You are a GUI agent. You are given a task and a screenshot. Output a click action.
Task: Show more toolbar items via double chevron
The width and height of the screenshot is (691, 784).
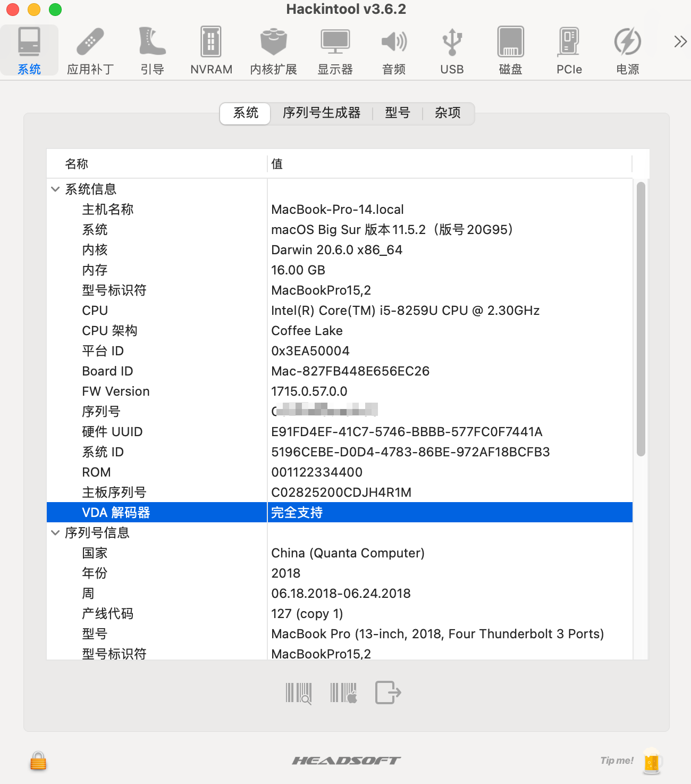pos(680,41)
